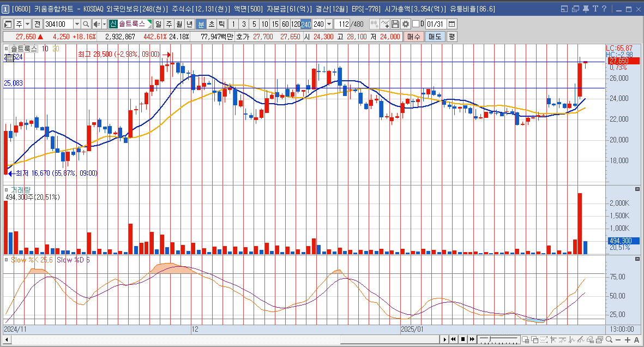Open the speaker options dropdown arrow
The height and width of the screenshot is (347, 644).
[x=104, y=24]
